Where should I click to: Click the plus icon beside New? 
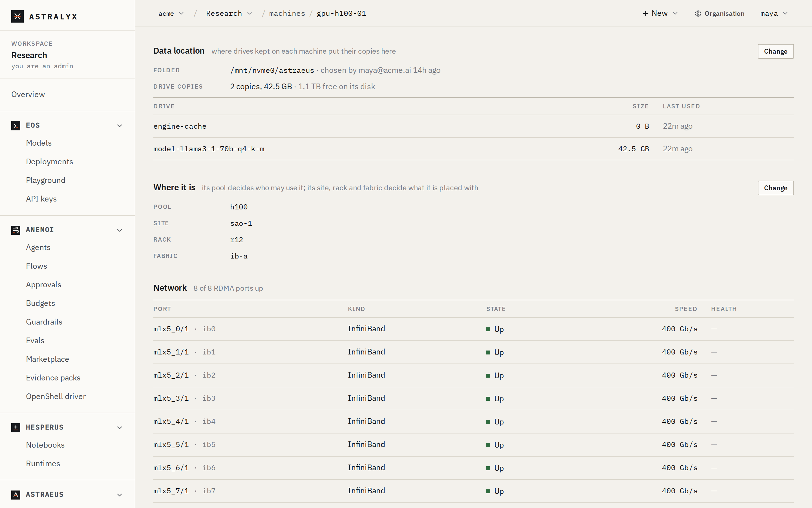pos(646,14)
